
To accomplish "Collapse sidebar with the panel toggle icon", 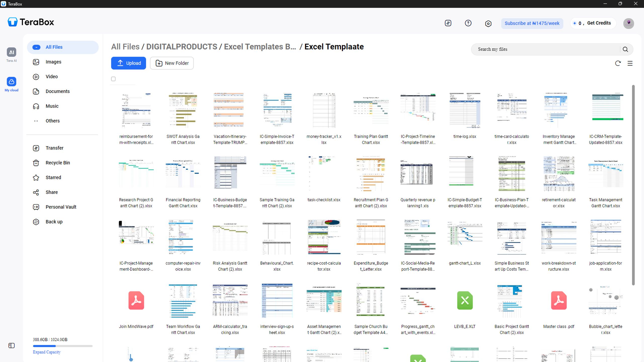I will point(11,345).
